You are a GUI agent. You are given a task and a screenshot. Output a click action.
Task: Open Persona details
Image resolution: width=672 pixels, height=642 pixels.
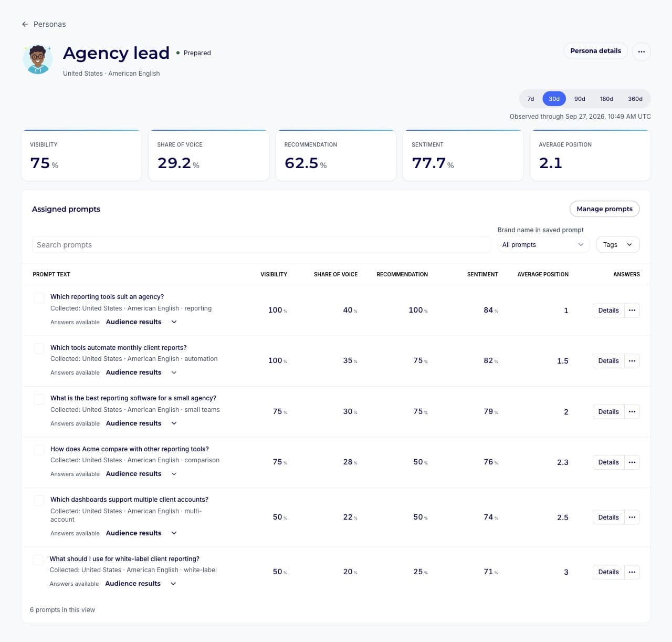pos(595,51)
